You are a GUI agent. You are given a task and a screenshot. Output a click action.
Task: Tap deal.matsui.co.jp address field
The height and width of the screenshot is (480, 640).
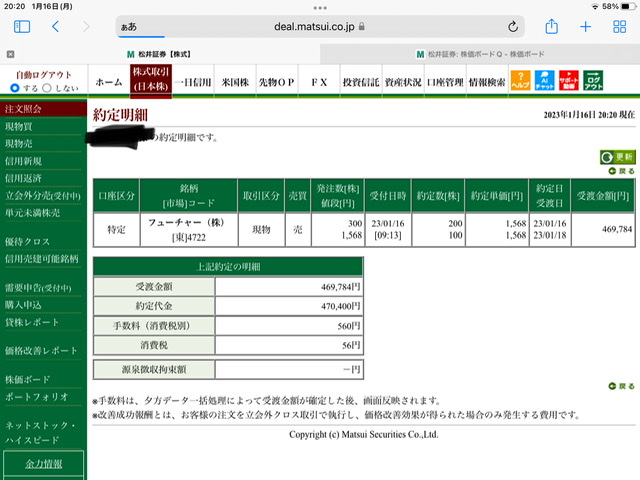320,27
